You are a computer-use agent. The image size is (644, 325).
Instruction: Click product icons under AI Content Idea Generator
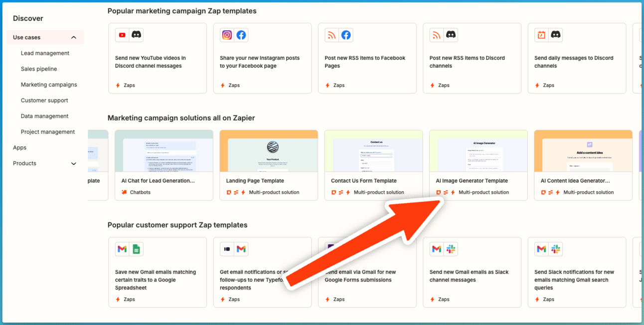551,192
